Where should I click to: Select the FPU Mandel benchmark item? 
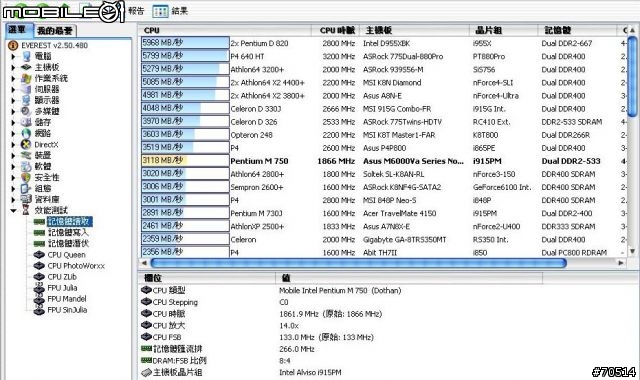pyautogui.click(x=67, y=299)
